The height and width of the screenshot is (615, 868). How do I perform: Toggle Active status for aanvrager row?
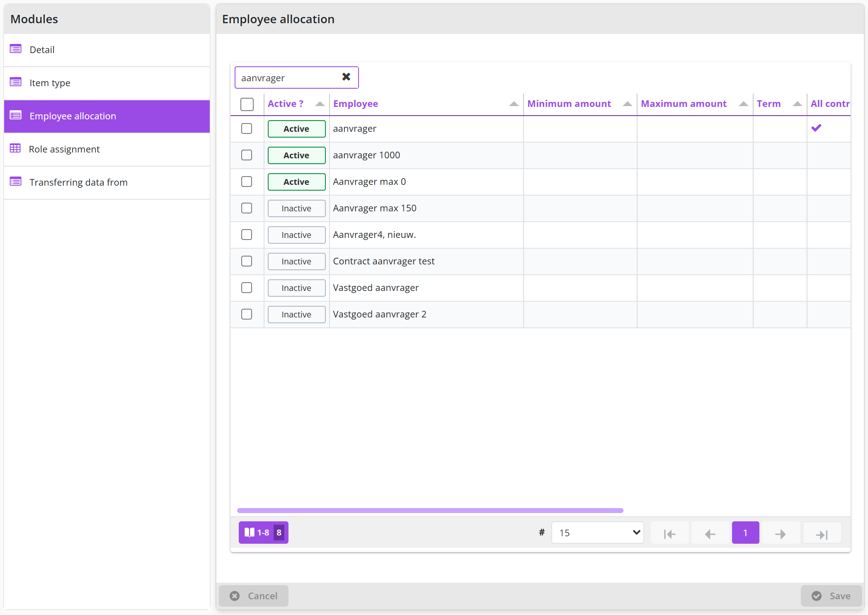click(296, 129)
